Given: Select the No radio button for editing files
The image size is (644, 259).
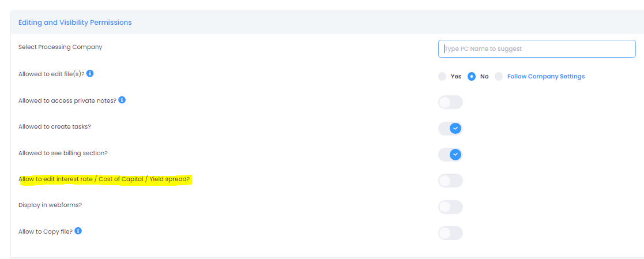Looking at the screenshot, I should [x=472, y=77].
